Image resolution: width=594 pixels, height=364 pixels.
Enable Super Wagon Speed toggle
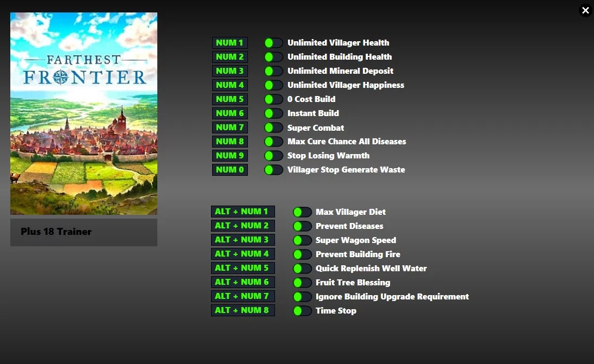click(302, 240)
